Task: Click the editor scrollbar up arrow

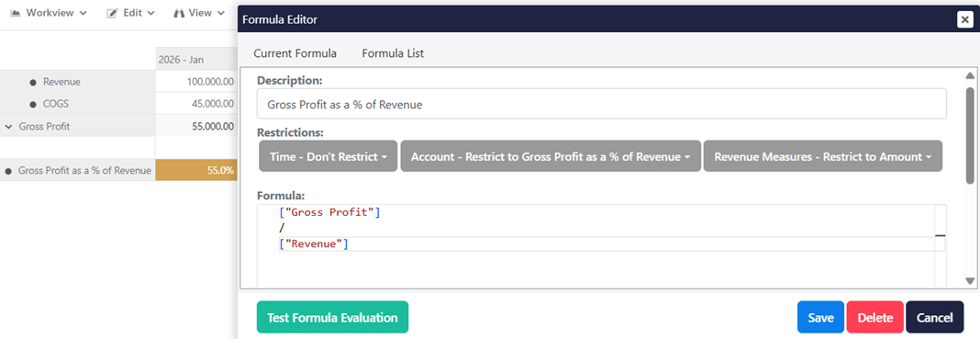Action: click(970, 75)
